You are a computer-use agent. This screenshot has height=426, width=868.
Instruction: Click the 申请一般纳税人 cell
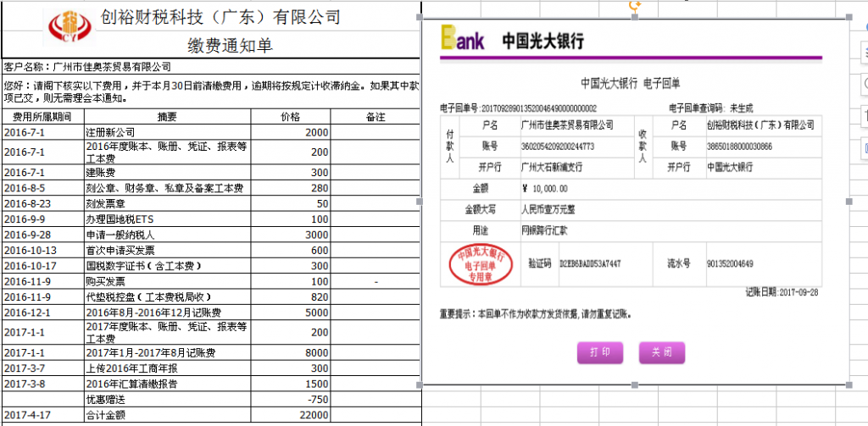coord(168,235)
